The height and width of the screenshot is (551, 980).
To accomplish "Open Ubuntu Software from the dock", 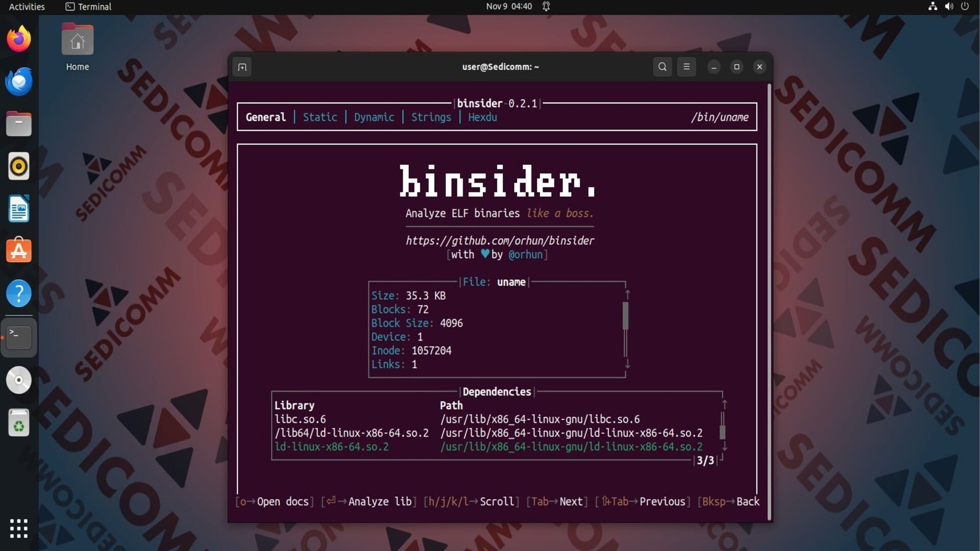I will [19, 251].
